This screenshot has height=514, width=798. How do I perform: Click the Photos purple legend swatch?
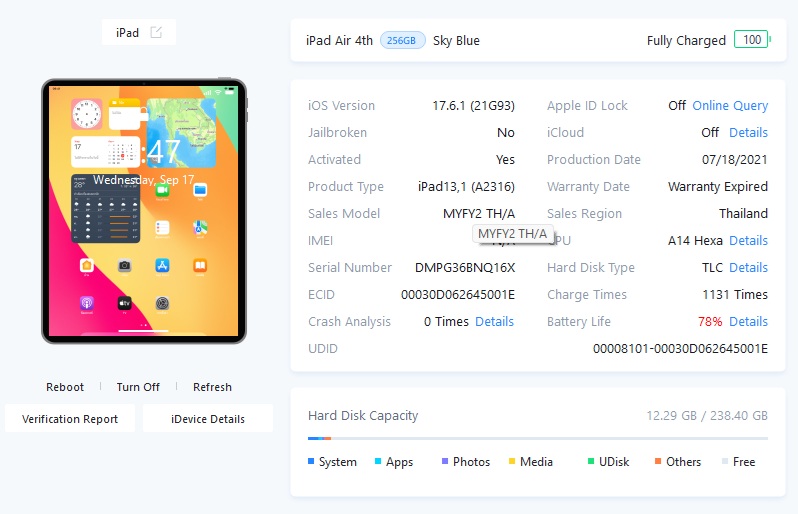(445, 461)
